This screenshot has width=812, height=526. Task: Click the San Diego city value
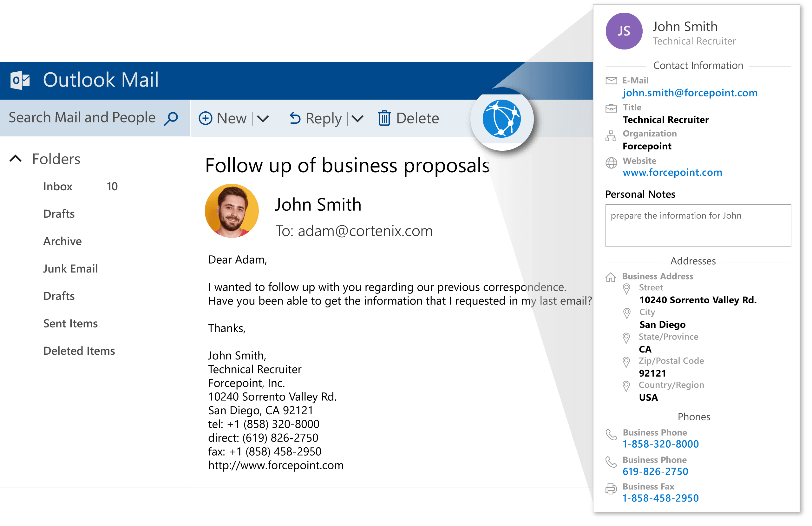[662, 325]
